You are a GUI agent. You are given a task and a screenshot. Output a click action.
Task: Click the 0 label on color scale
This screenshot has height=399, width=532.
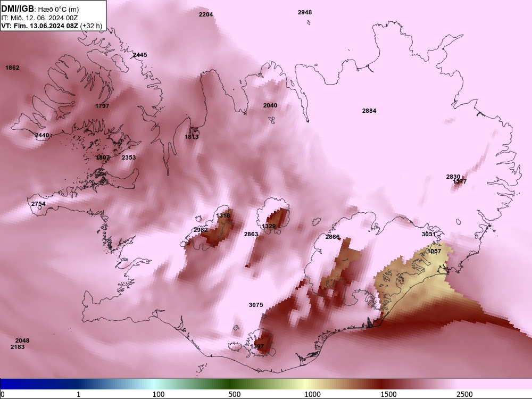click(3, 394)
